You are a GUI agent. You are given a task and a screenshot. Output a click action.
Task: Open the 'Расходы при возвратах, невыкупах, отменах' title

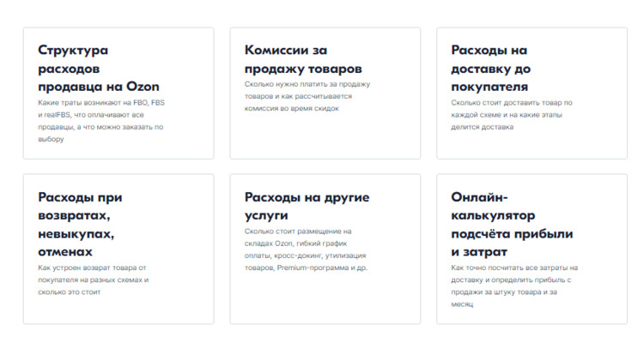pyautogui.click(x=80, y=225)
